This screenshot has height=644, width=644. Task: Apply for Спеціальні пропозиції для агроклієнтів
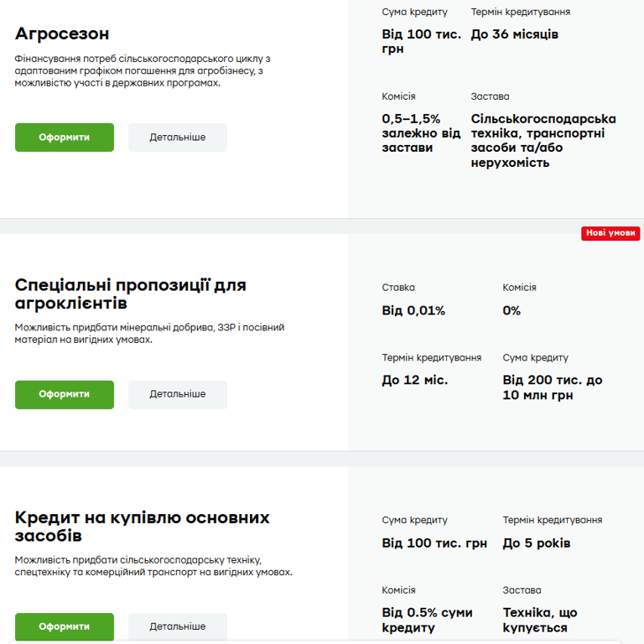[65, 394]
